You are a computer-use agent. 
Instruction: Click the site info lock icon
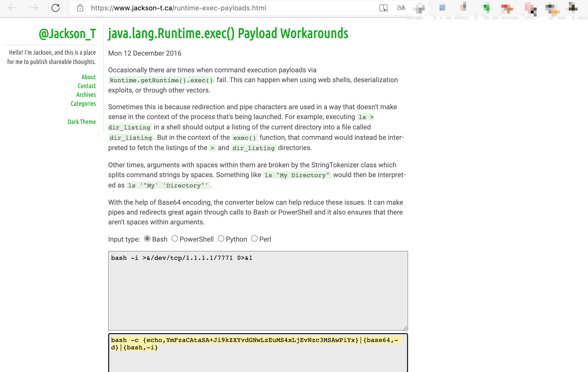click(80, 8)
